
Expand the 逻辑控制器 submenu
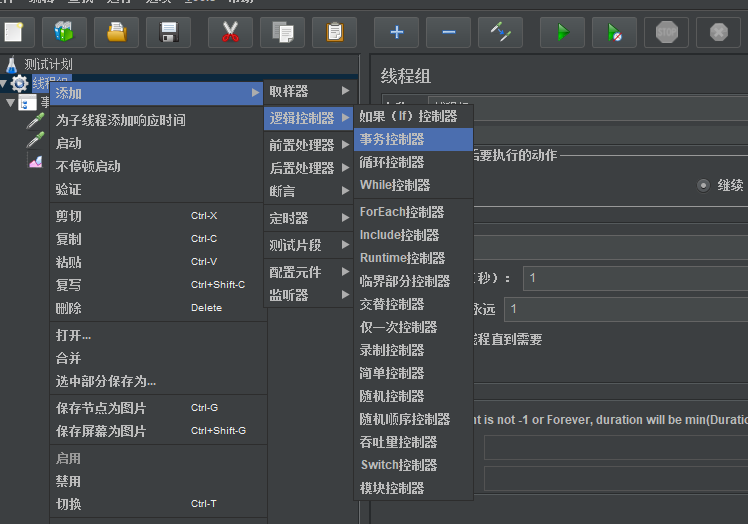[309, 118]
